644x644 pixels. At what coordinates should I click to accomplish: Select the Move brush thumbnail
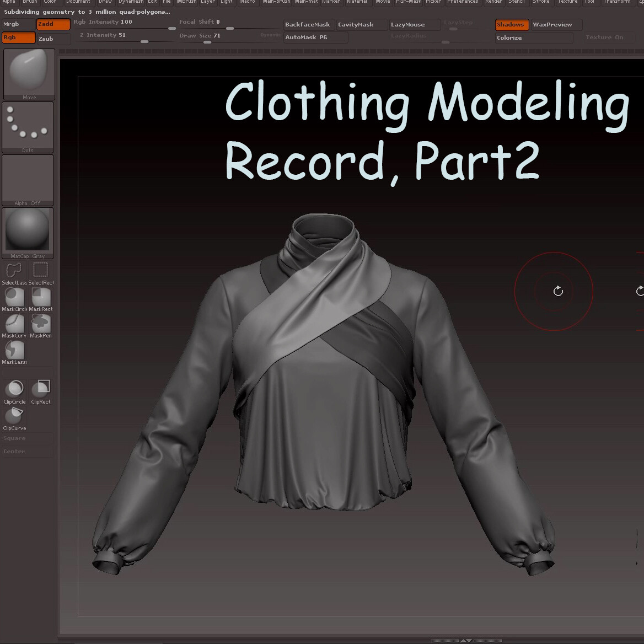(x=28, y=72)
